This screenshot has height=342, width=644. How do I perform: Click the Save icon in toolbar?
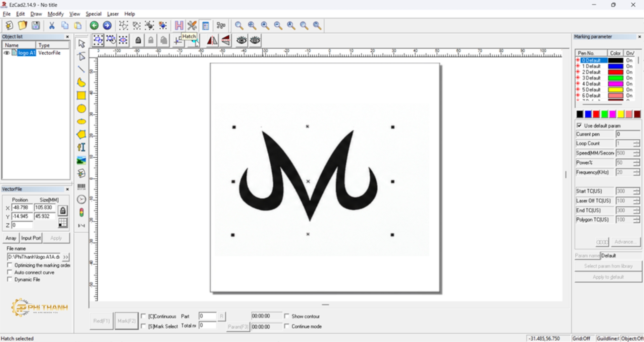coord(36,25)
